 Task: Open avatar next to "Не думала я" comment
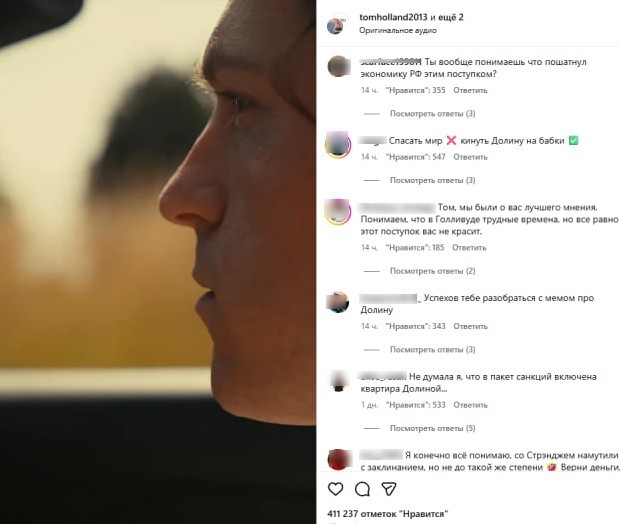[x=338, y=381]
